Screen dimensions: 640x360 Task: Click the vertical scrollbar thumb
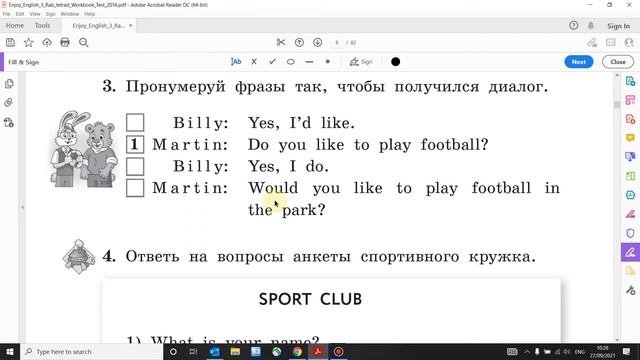point(617,105)
